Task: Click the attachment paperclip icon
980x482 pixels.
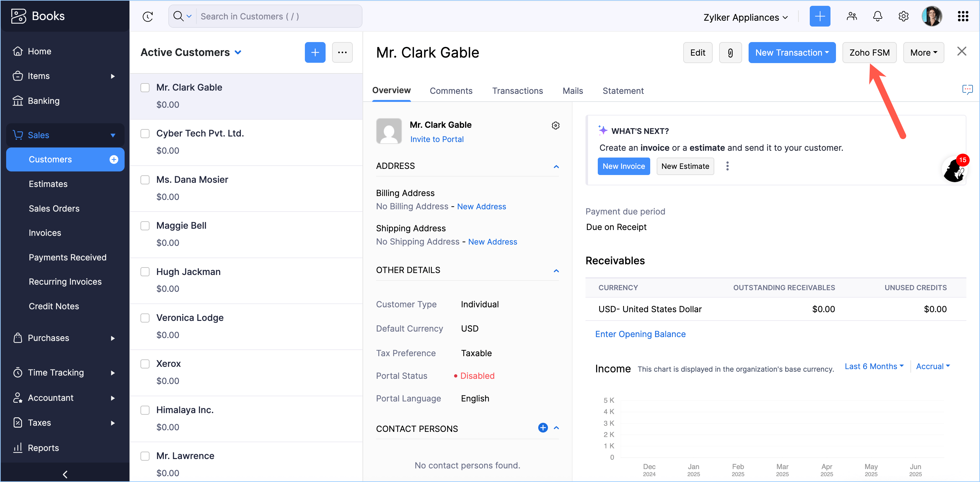Action: pos(730,52)
